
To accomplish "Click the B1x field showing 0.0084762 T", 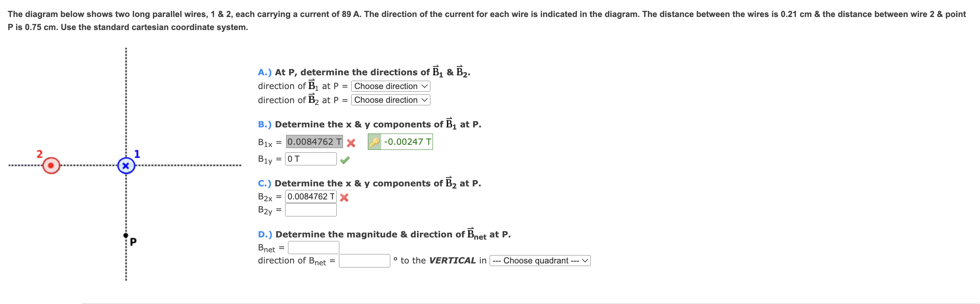I will tap(314, 142).
